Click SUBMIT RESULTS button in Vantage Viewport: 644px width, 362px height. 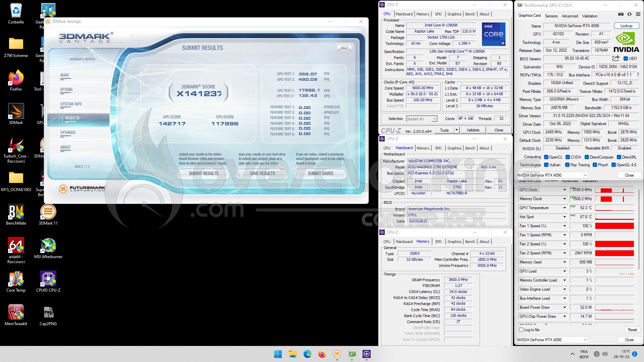(203, 174)
